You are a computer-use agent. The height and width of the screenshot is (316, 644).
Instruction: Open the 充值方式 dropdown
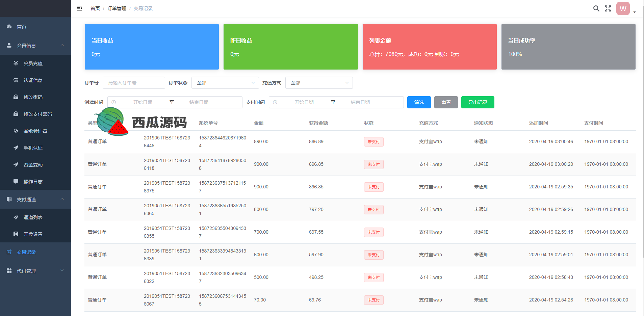[x=319, y=83]
